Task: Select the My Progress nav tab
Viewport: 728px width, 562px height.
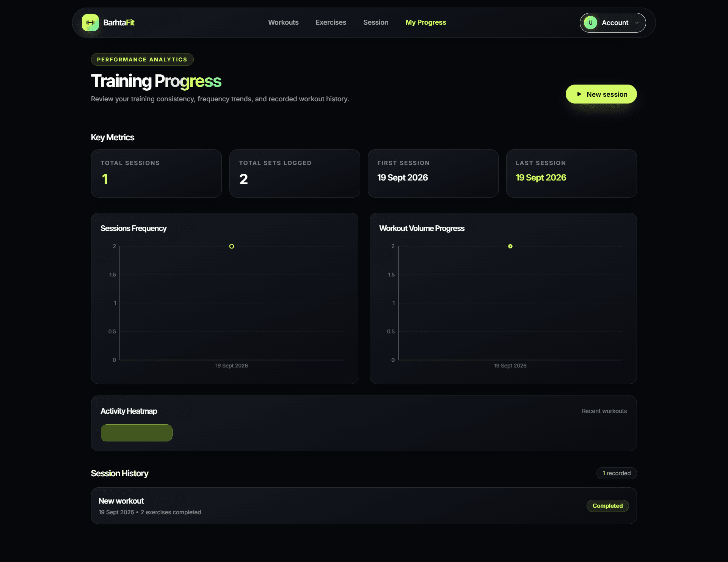Action: pyautogui.click(x=425, y=22)
